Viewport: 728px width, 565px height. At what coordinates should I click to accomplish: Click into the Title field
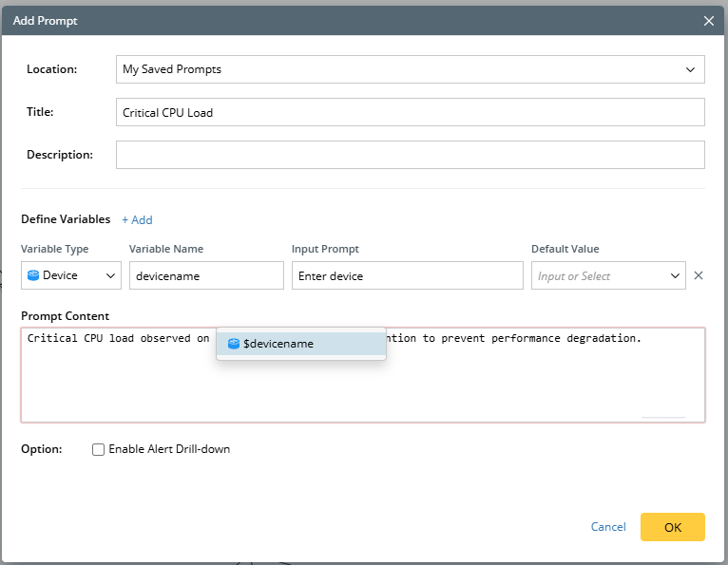point(410,112)
